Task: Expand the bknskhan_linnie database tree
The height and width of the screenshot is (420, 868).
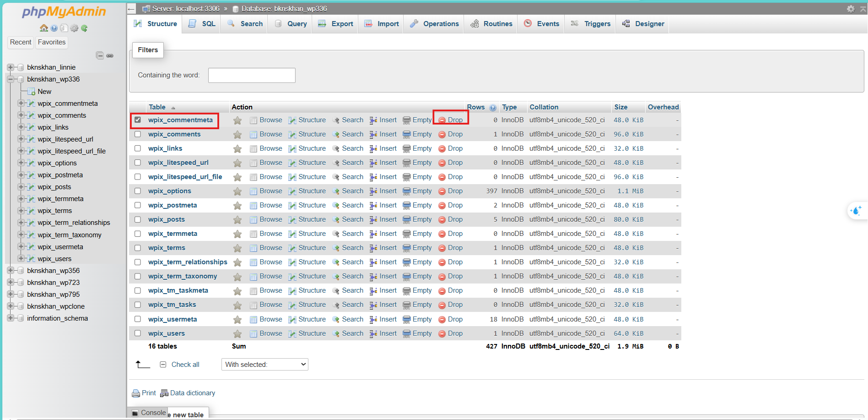Action: [x=10, y=67]
